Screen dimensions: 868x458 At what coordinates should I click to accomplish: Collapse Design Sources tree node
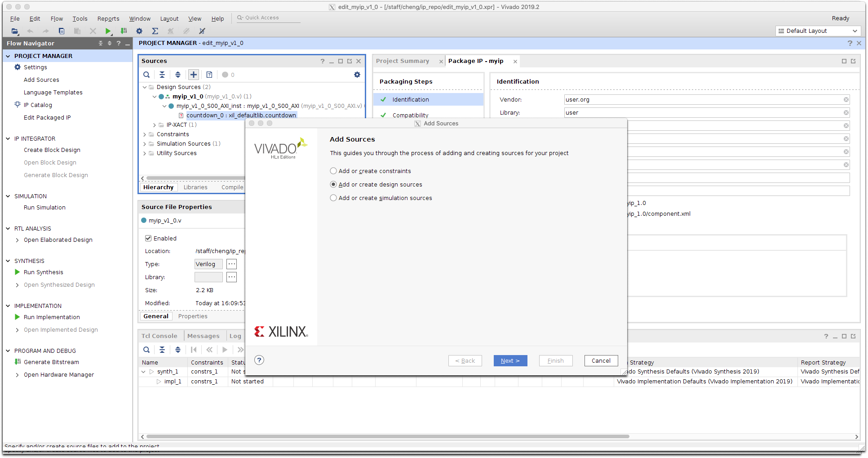pyautogui.click(x=145, y=87)
